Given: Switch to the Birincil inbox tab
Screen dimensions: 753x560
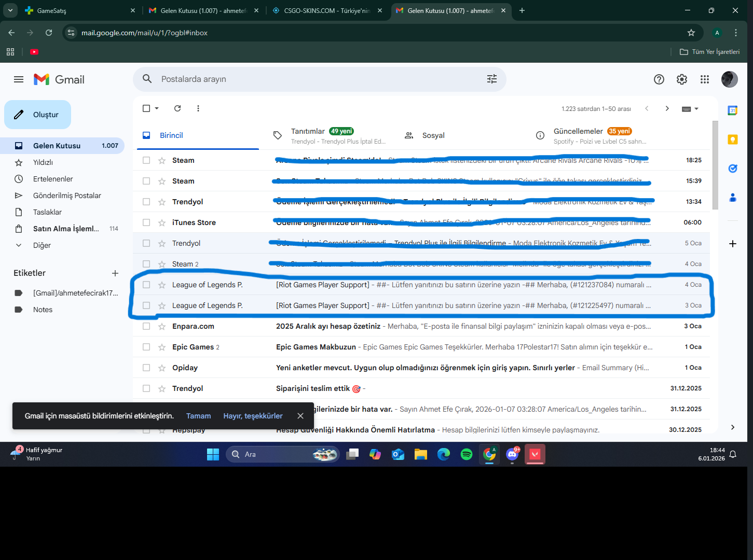Looking at the screenshot, I should click(198, 135).
